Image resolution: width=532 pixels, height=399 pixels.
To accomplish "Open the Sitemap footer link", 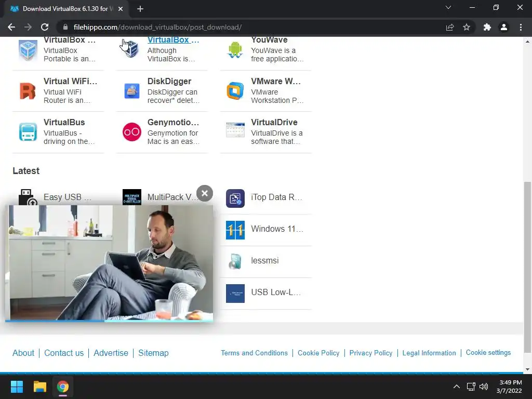I will click(153, 353).
